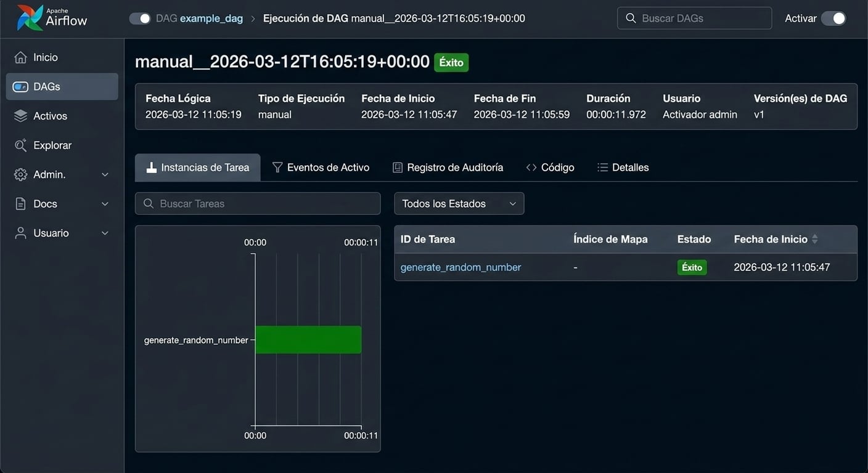The height and width of the screenshot is (473, 868).
Task: Focus the Buscar Tareas search field
Action: (258, 203)
